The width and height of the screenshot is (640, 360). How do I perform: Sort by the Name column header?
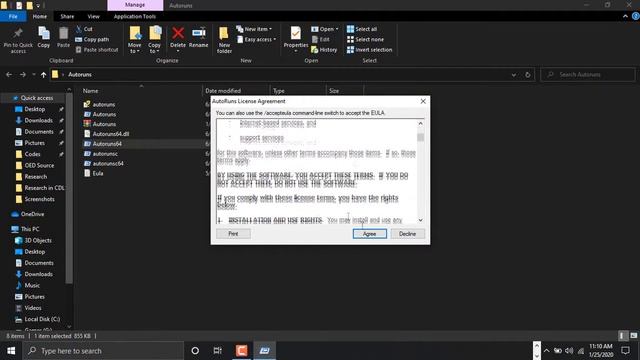pos(91,91)
